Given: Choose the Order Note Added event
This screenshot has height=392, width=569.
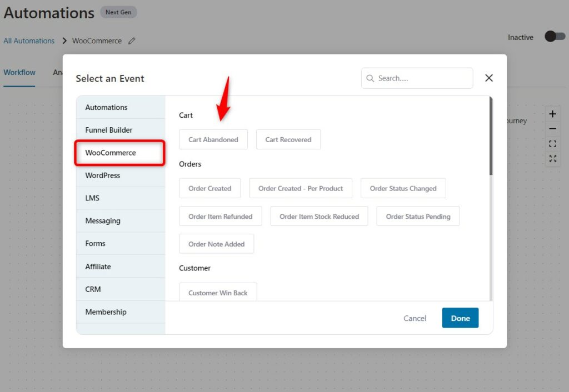Looking at the screenshot, I should coord(216,244).
